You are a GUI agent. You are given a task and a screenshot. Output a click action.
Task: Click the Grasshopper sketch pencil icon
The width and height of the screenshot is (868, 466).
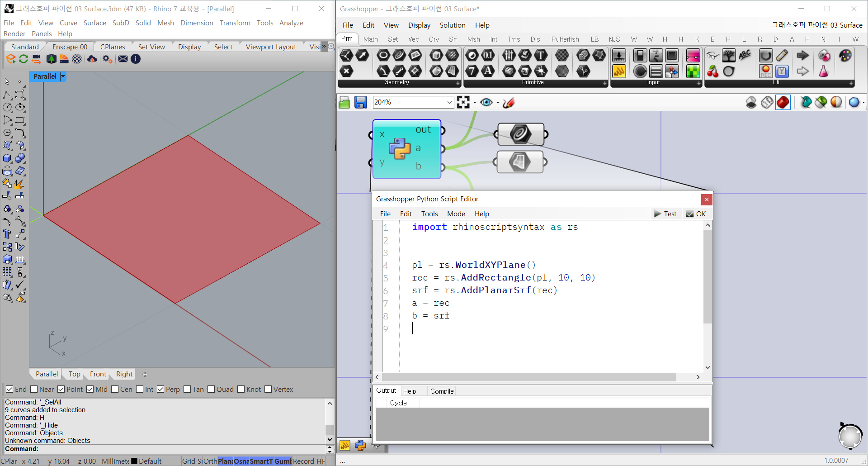509,103
